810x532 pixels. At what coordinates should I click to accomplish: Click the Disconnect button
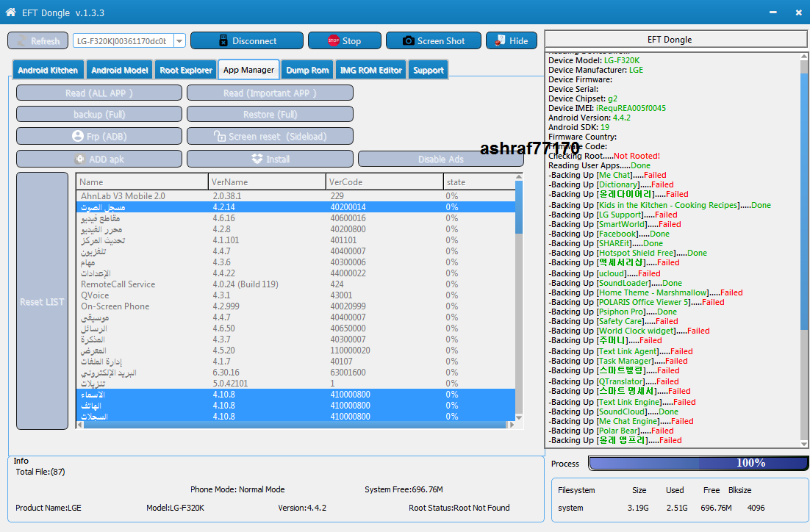coord(247,41)
